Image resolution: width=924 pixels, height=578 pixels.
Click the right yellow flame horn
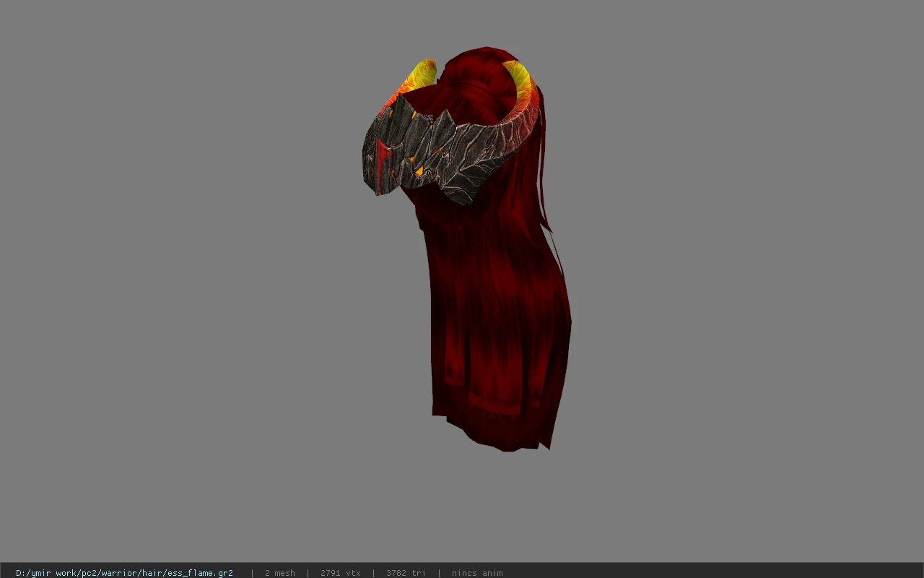[521, 82]
